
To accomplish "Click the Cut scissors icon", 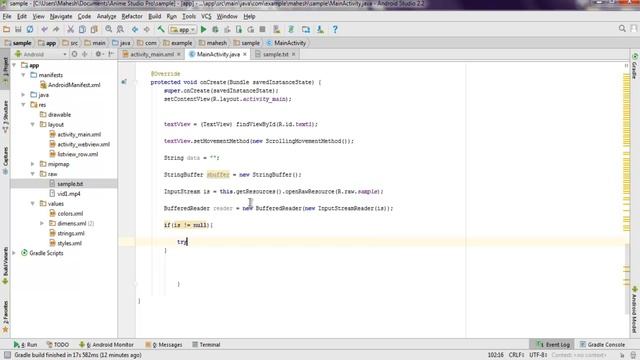I will (x=70, y=29).
